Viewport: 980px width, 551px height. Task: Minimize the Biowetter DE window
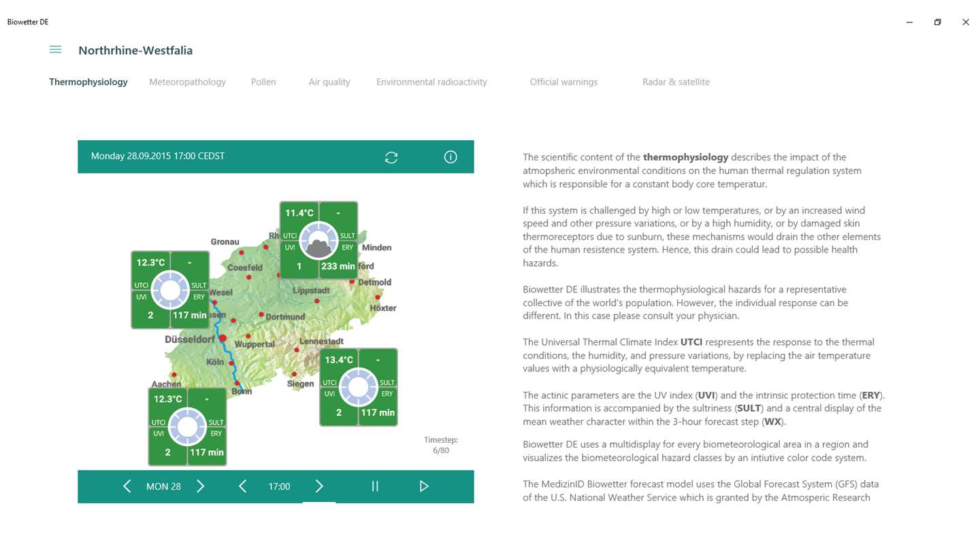click(909, 22)
